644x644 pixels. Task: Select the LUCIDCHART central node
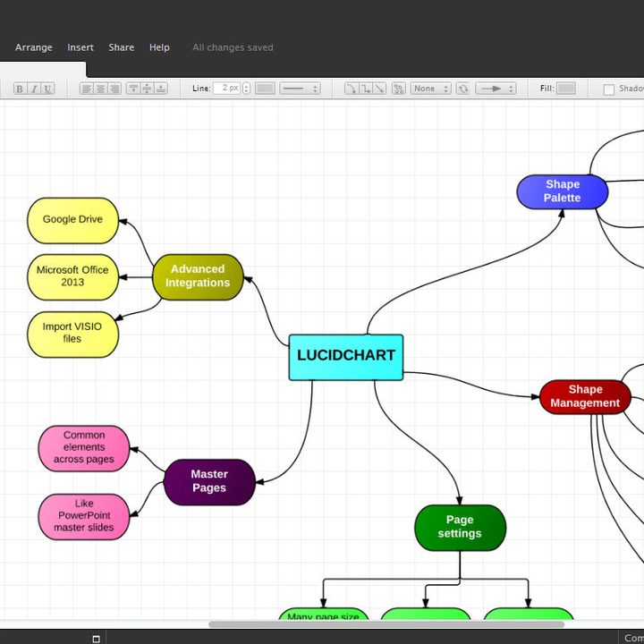click(346, 357)
